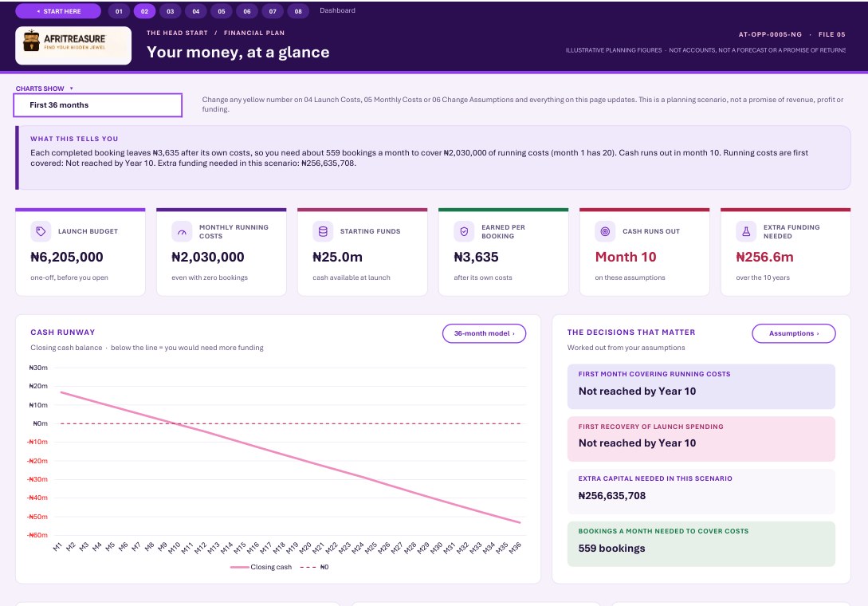This screenshot has width=868, height=606.
Task: Click the Financial Plan breadcrumb
Action: click(254, 33)
